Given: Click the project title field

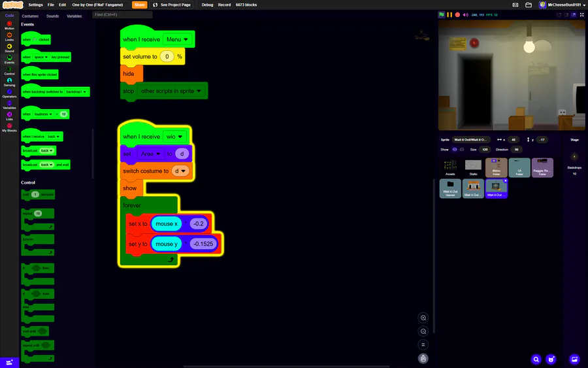Looking at the screenshot, I should pos(97,5).
